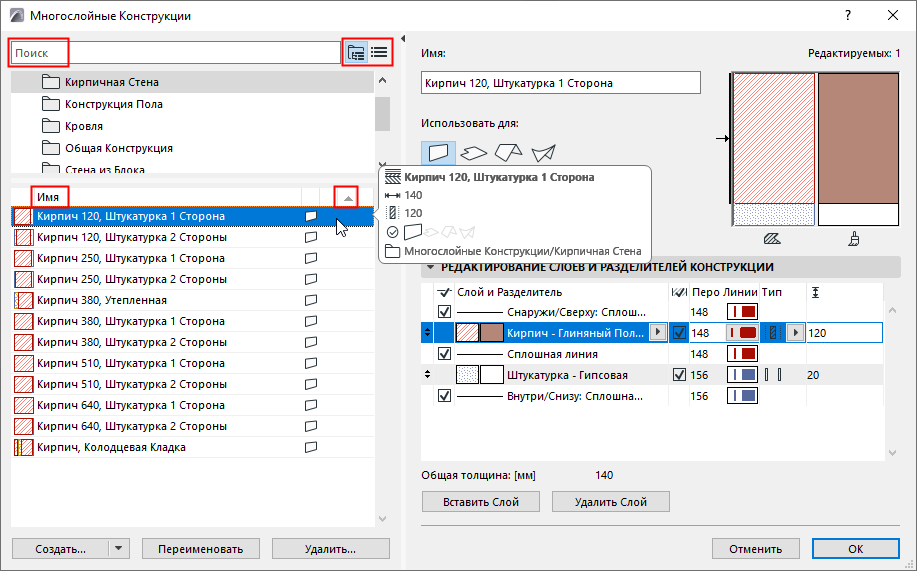Click fill icon of Кирпич 380, Утепленная
The height and width of the screenshot is (571, 917).
pos(23,300)
